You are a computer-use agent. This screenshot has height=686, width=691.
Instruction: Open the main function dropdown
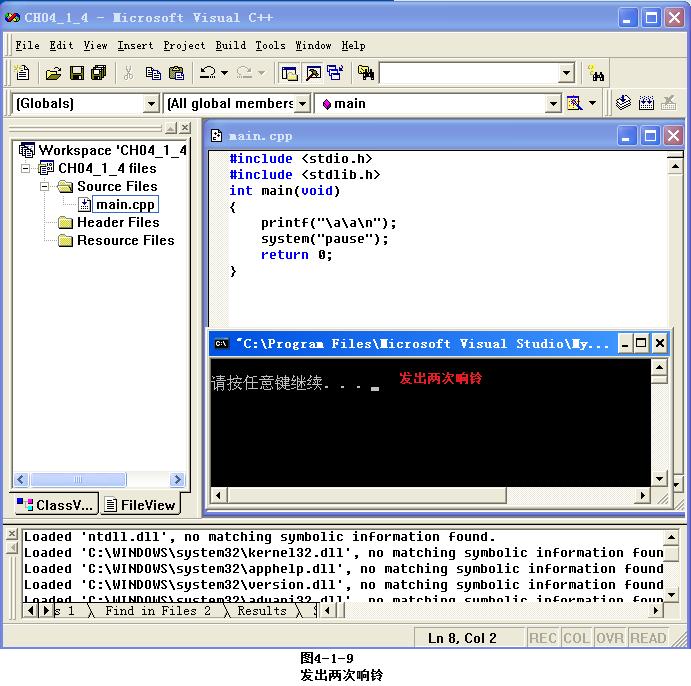(553, 104)
